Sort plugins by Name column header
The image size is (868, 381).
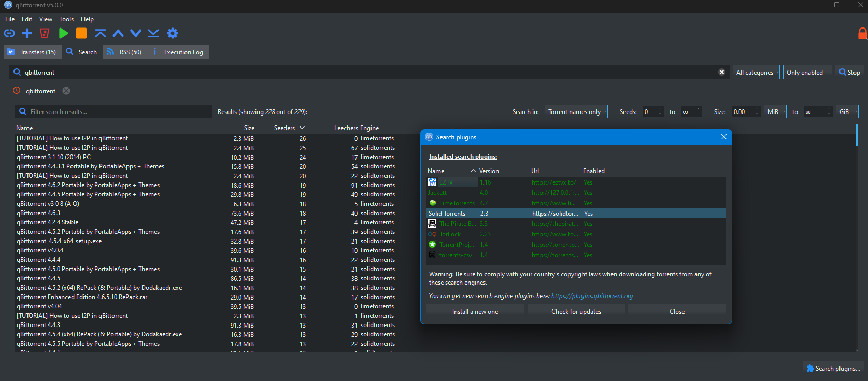(x=451, y=171)
